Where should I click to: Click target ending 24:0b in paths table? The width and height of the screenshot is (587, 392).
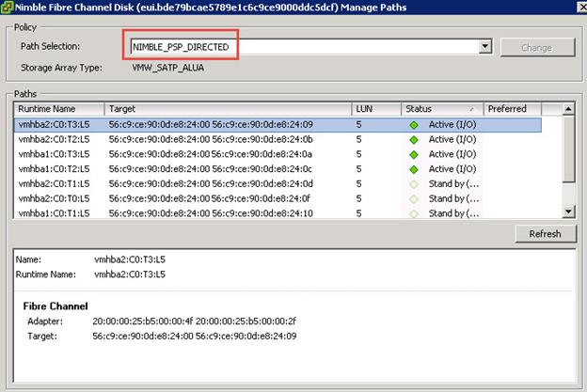211,139
